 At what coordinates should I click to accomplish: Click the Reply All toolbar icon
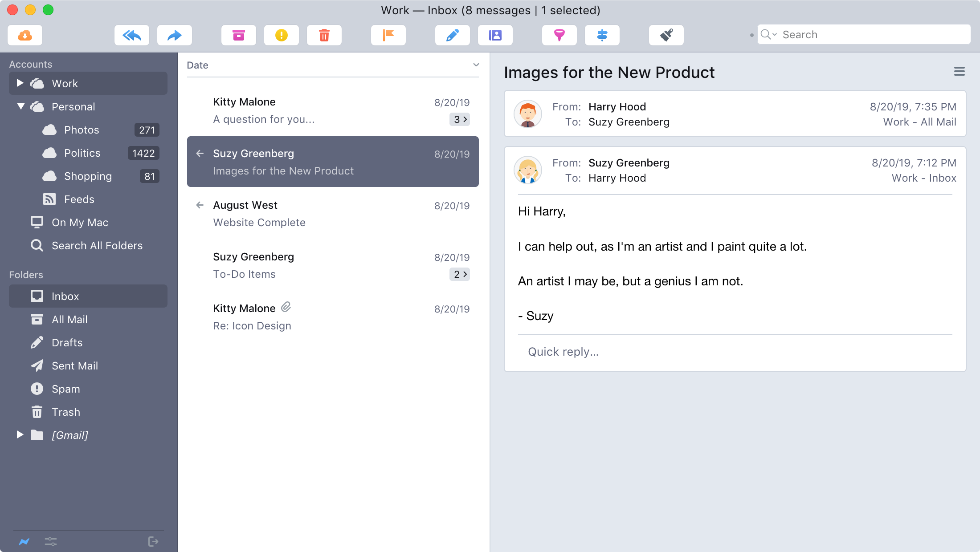132,35
